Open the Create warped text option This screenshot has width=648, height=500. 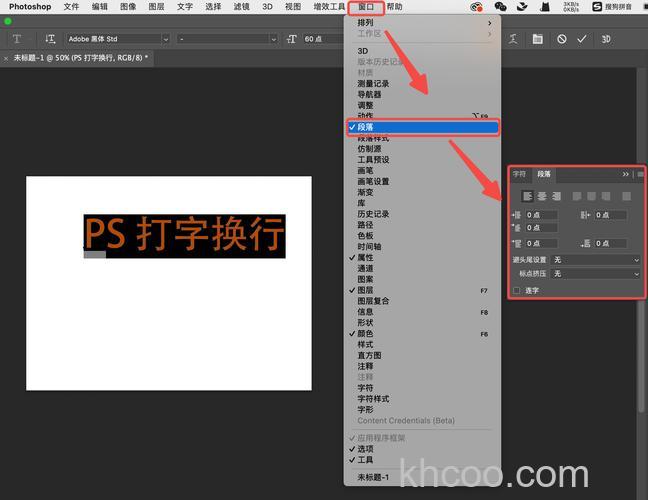click(513, 39)
